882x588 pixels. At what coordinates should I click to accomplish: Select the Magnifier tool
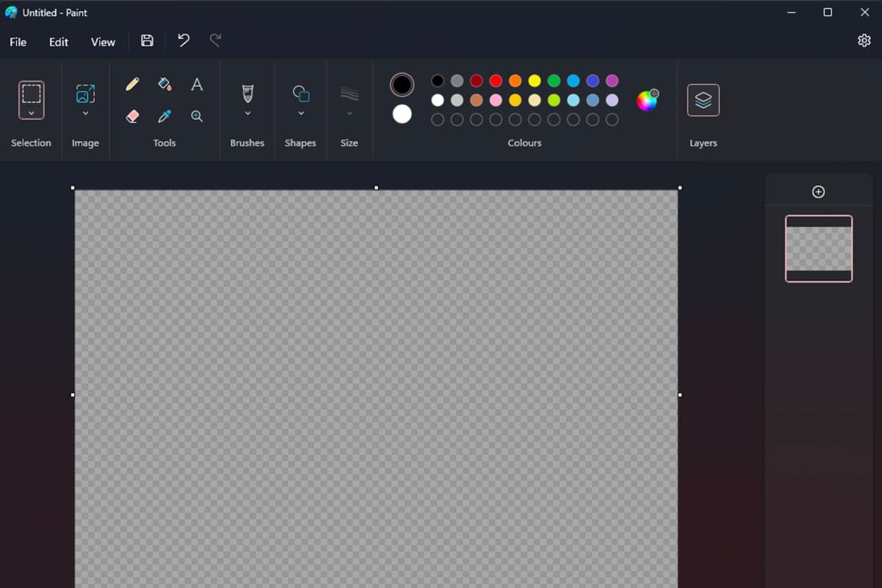[x=198, y=116]
